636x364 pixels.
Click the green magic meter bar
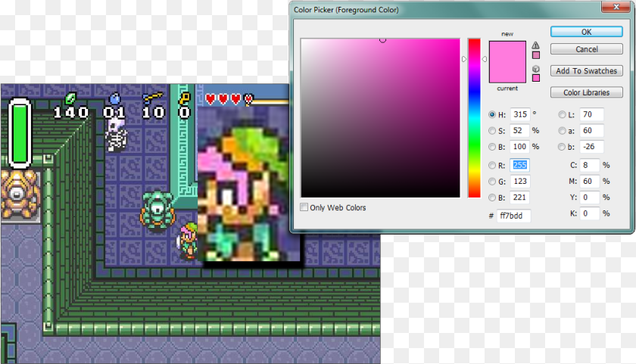click(20, 133)
